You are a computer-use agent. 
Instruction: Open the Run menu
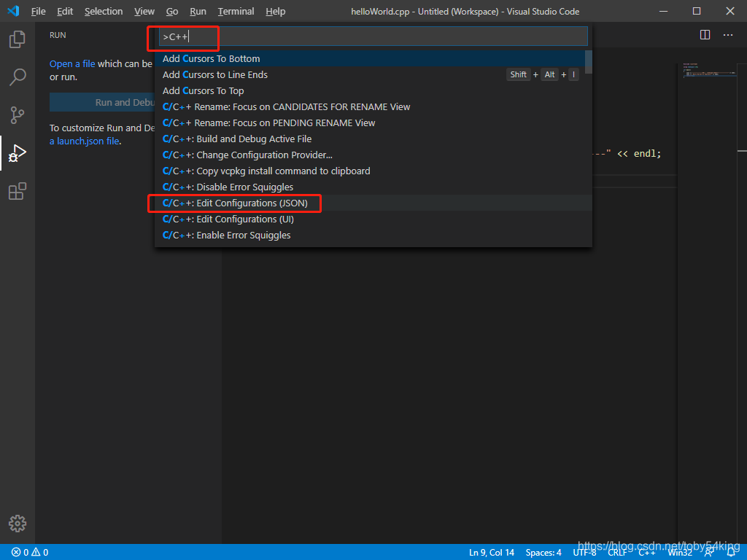[x=198, y=11]
